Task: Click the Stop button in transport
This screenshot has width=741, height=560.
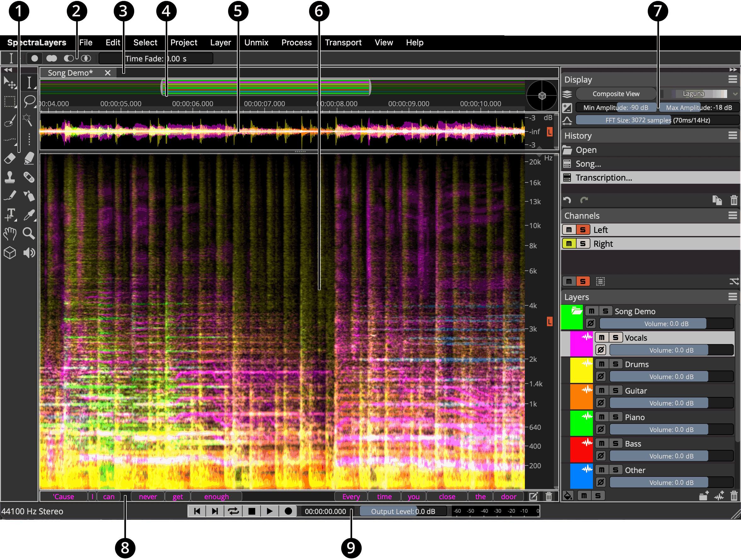Action: pyautogui.click(x=252, y=511)
